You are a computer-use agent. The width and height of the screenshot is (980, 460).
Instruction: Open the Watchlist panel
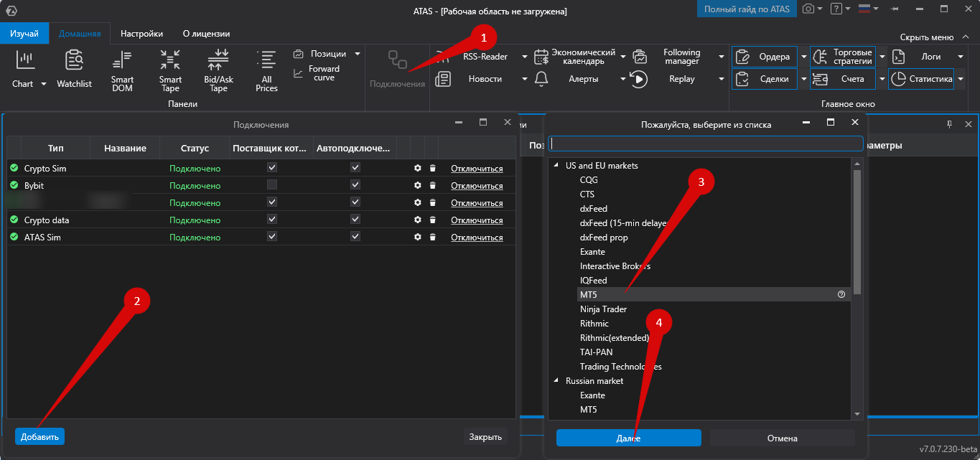74,69
